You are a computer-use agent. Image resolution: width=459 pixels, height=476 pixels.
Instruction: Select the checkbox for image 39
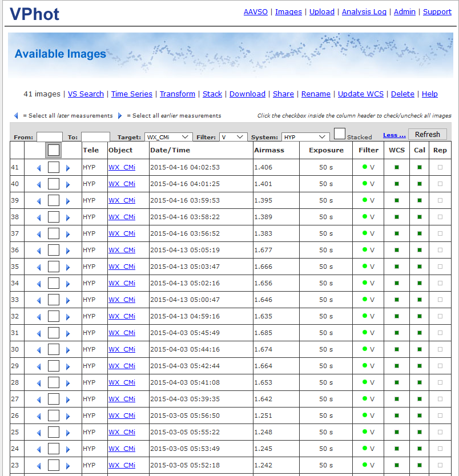(x=54, y=200)
